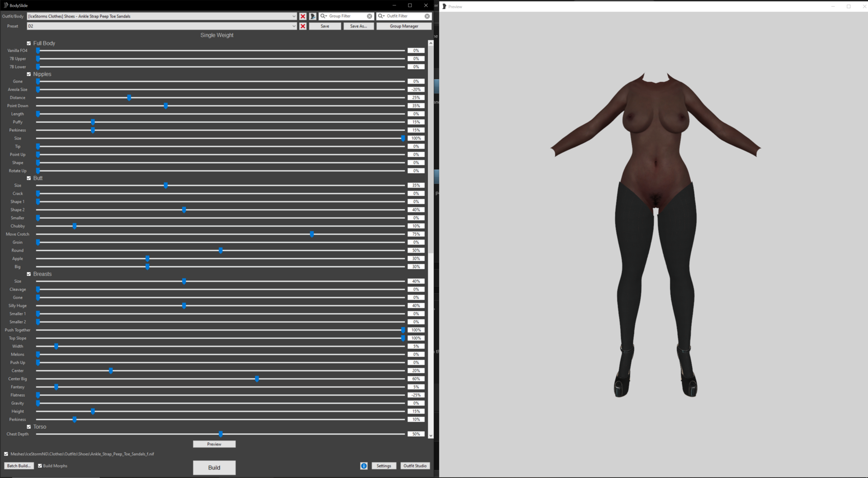The image size is (868, 478).
Task: Click the Preview window title icon
Action: point(444,6)
